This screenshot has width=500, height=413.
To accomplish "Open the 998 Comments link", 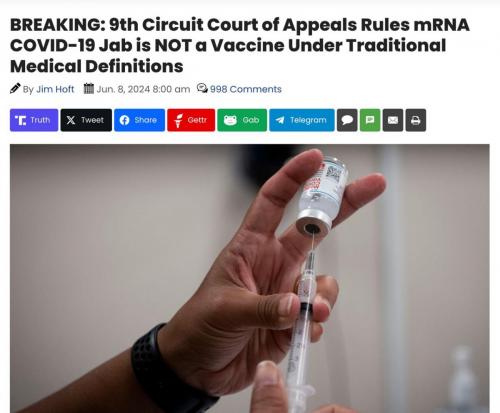I will pyautogui.click(x=246, y=89).
